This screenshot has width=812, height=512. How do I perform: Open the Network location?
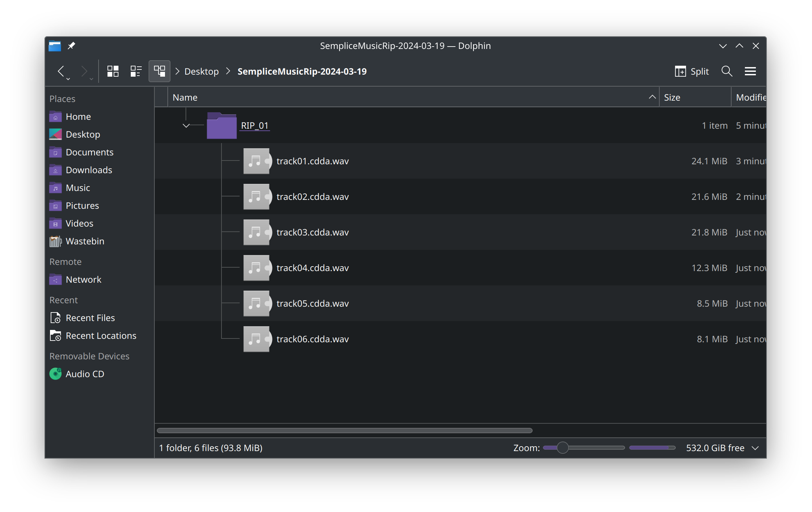84,279
